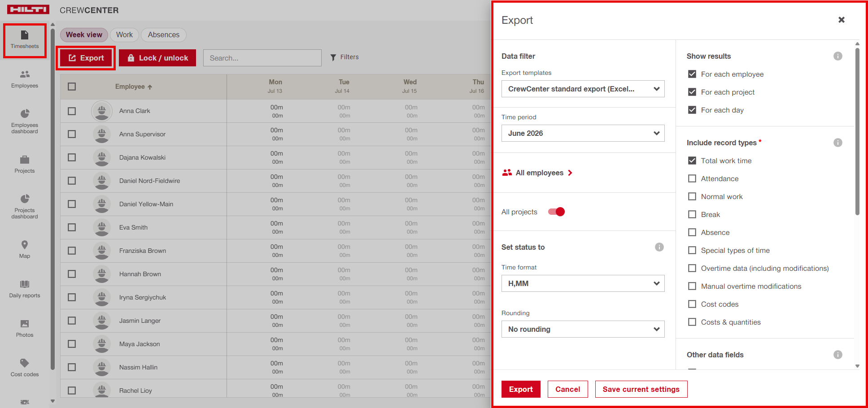
Task: Click Anna Clark's avatar icon
Action: pyautogui.click(x=102, y=111)
